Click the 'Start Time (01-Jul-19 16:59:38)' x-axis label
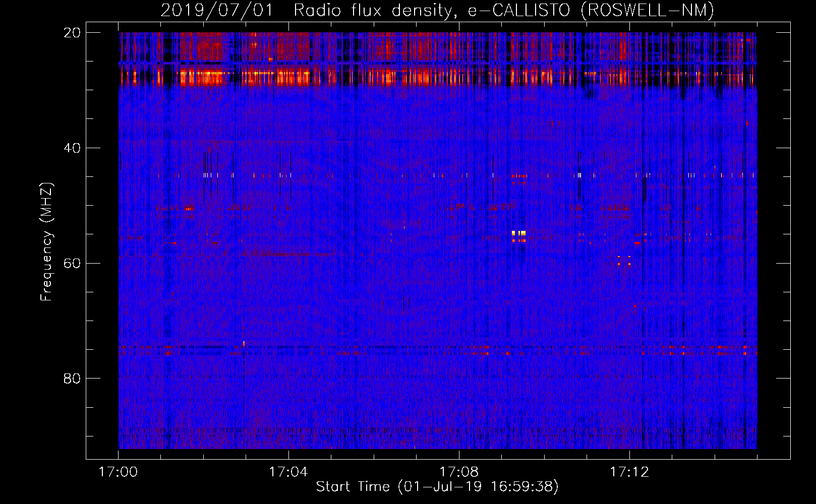The image size is (816, 504). [x=437, y=487]
